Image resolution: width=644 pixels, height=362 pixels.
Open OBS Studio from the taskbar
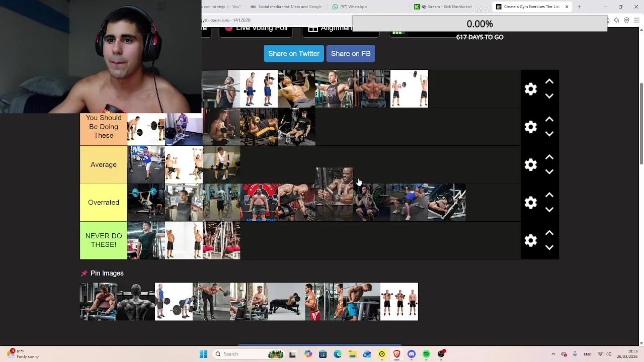click(x=441, y=354)
